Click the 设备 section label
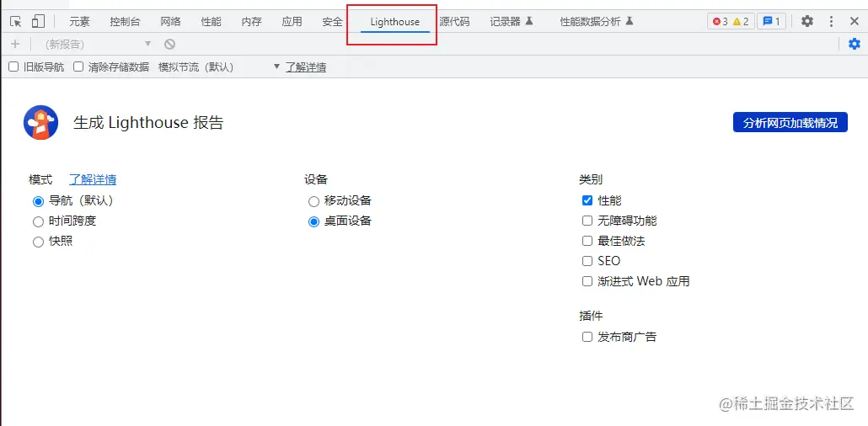 315,179
